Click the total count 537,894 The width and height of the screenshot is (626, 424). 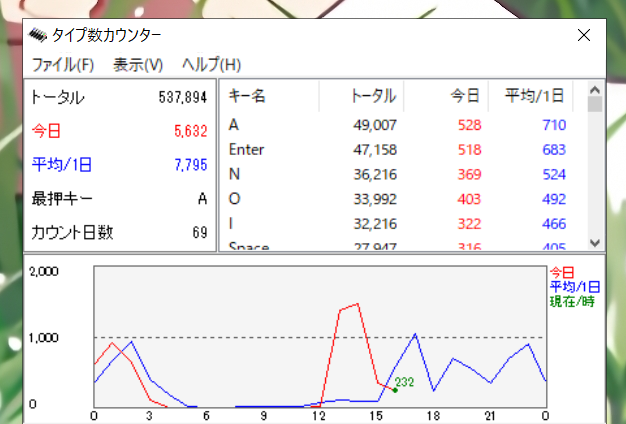(183, 97)
